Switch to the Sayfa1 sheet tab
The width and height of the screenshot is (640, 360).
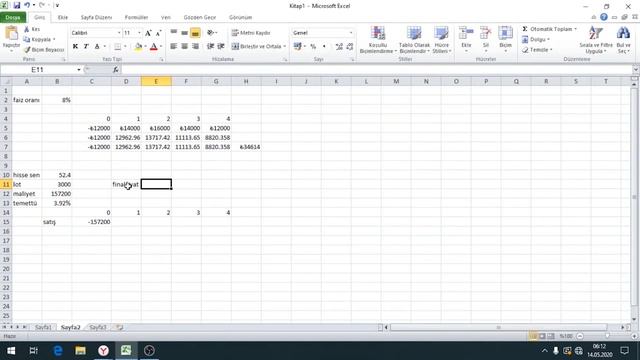click(43, 327)
